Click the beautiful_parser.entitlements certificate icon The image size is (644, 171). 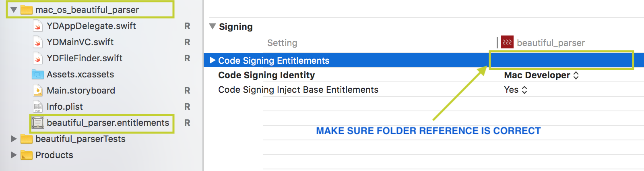click(x=37, y=123)
